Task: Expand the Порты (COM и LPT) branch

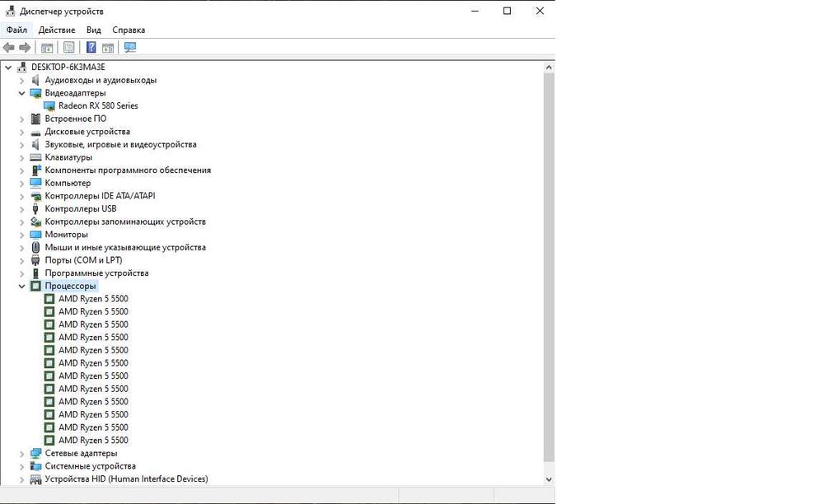Action: click(21, 260)
